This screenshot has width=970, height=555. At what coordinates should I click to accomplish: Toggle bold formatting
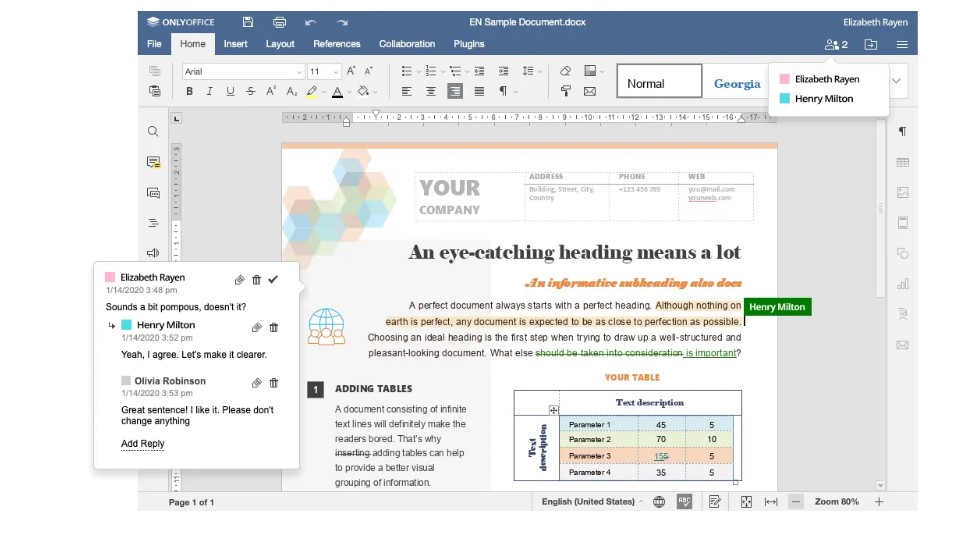(x=189, y=92)
